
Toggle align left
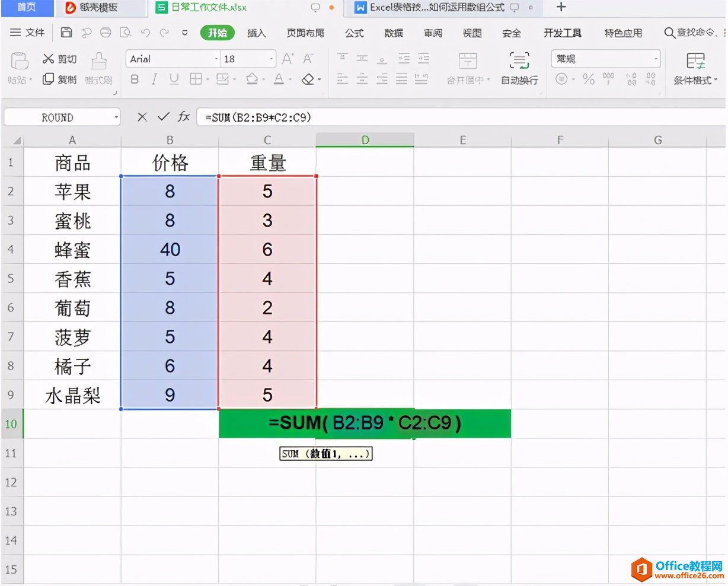343,79
